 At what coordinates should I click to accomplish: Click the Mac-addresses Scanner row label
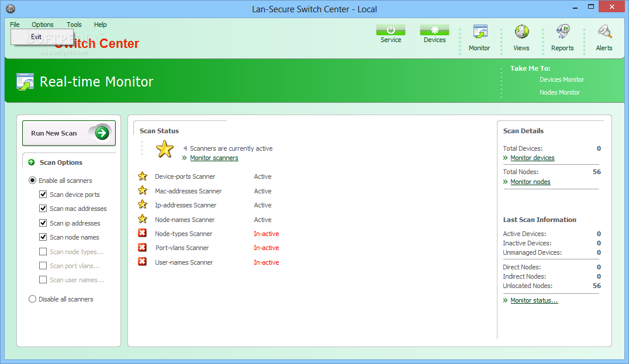pos(188,191)
